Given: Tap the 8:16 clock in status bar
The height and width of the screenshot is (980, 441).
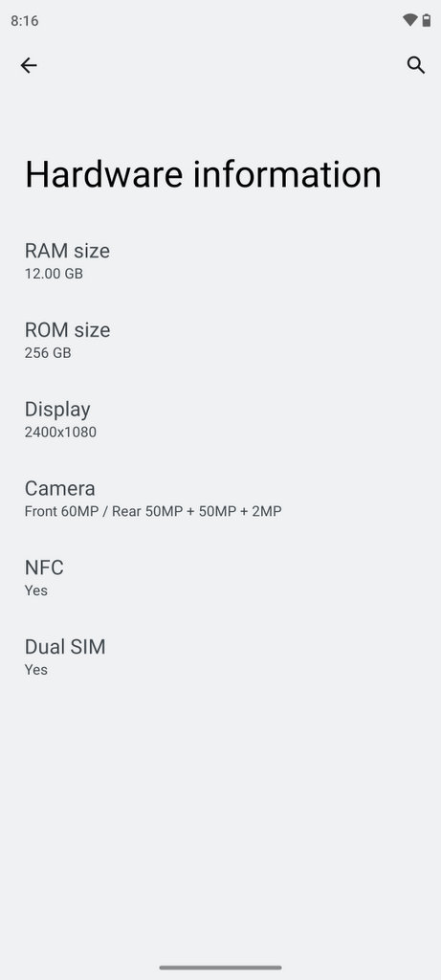Looking at the screenshot, I should click(24, 21).
